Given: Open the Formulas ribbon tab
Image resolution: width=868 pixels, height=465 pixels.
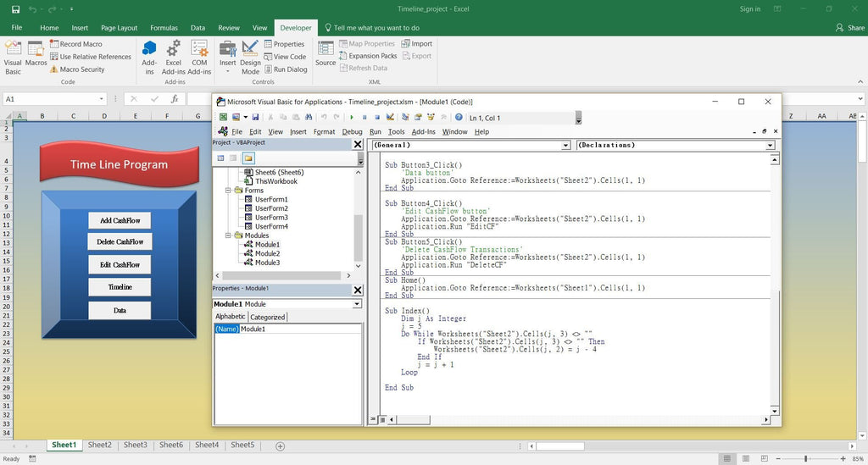Looking at the screenshot, I should (164, 28).
